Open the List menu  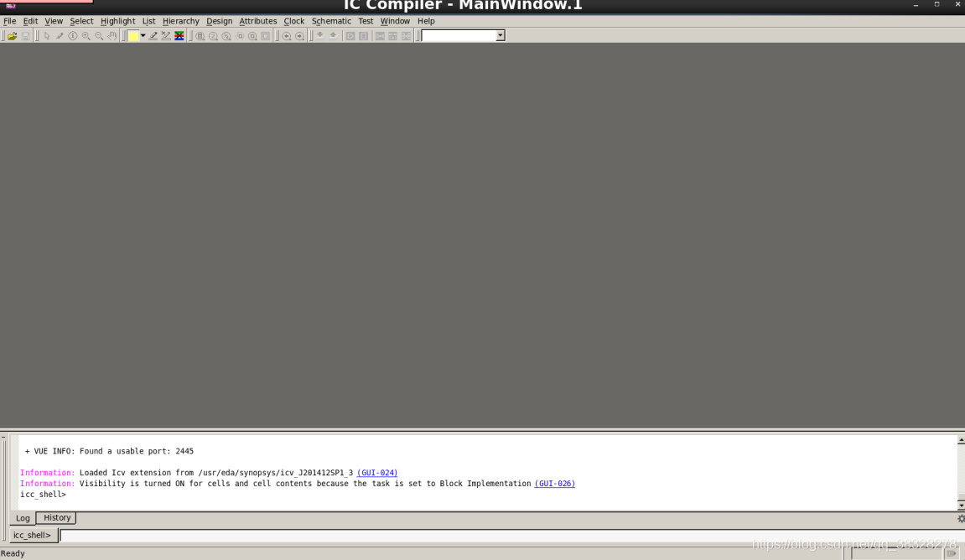click(149, 21)
